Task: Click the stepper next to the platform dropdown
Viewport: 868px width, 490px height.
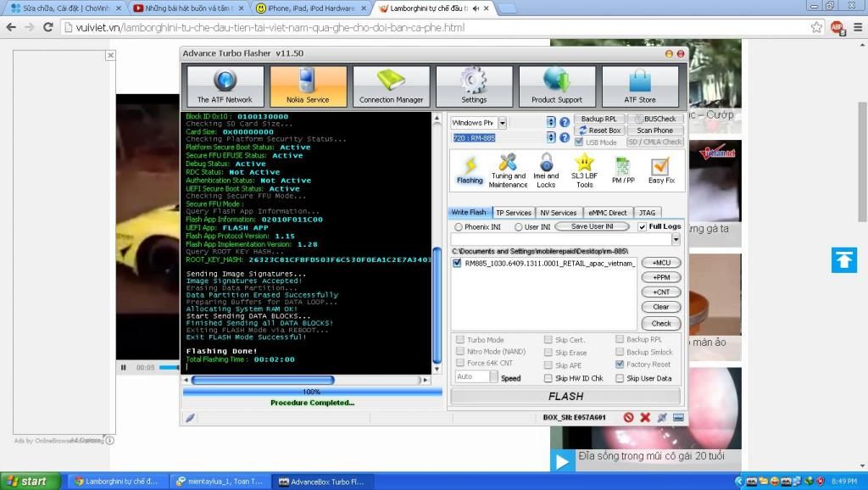Action: [x=551, y=122]
